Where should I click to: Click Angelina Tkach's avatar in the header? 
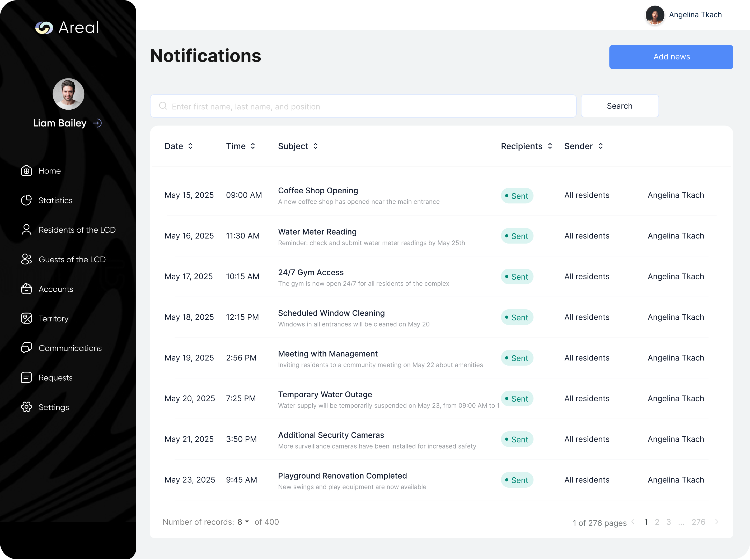(x=655, y=15)
